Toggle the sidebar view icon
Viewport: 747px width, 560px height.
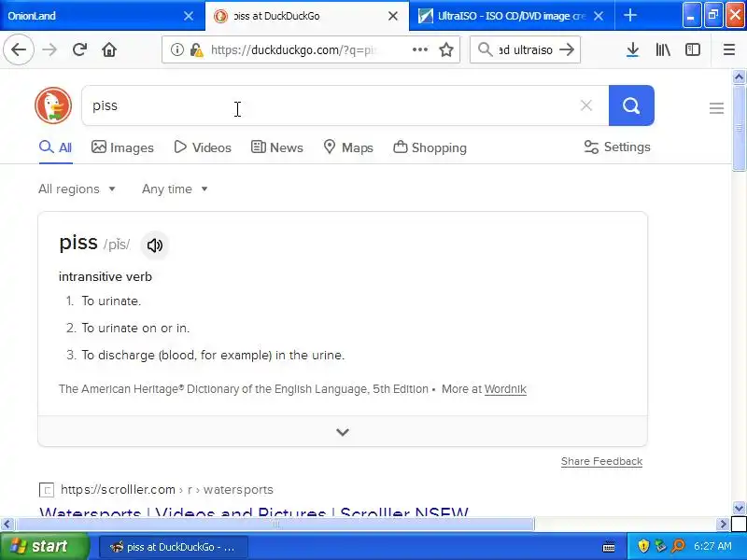tap(692, 49)
